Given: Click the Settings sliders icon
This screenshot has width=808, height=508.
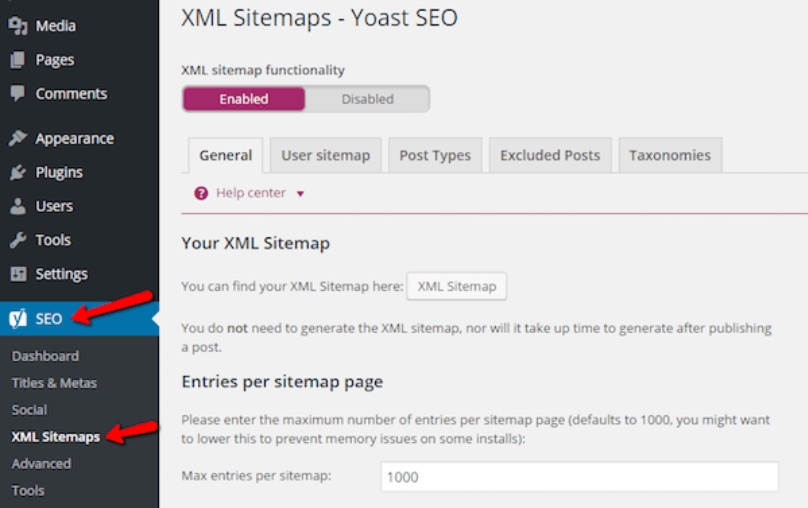Looking at the screenshot, I should pos(18,274).
